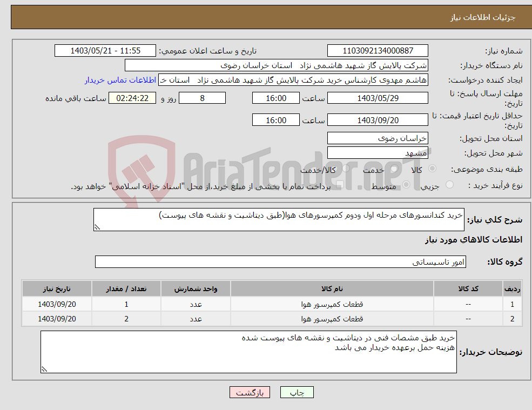Image resolution: width=532 pixels, height=410 pixels.
Task: Click the deadline time field 16:00 beside 1403/05/29
Action: pos(276,98)
